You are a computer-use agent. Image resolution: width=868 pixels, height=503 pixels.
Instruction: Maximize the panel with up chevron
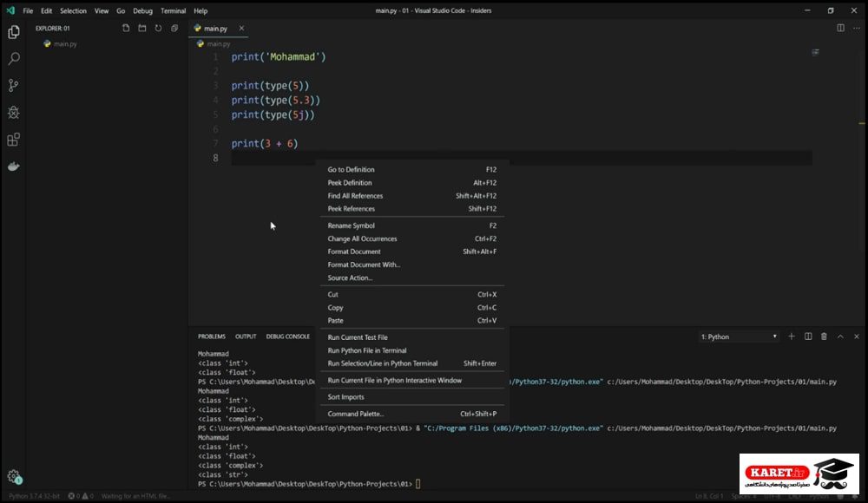[x=840, y=336]
